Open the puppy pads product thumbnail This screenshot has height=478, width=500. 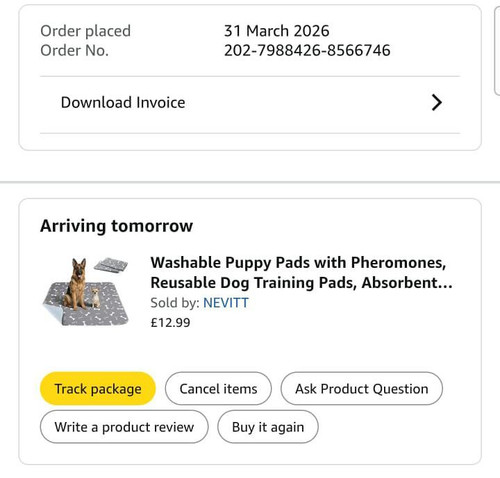coord(86,291)
